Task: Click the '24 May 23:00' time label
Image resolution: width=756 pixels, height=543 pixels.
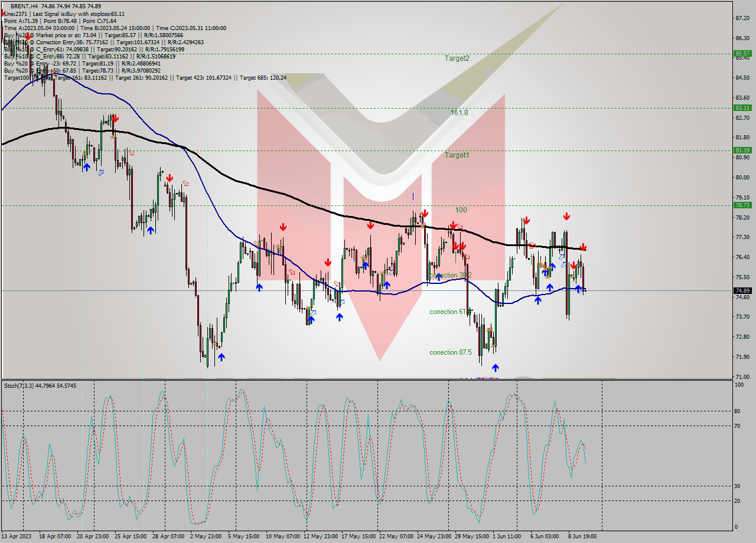Action: click(434, 537)
